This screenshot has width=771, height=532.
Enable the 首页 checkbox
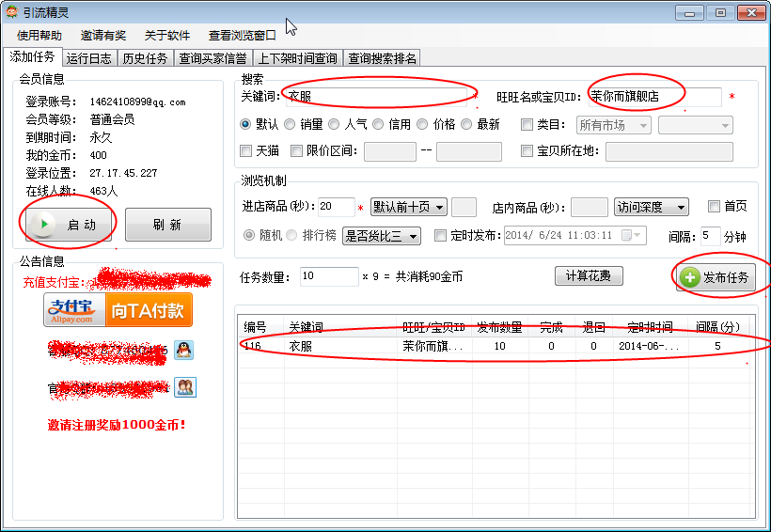714,207
